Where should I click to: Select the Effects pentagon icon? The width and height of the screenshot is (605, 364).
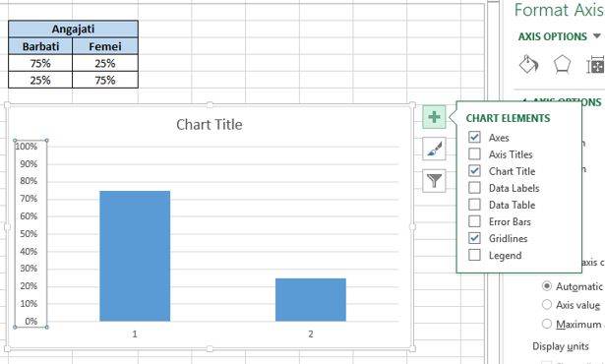tap(562, 65)
